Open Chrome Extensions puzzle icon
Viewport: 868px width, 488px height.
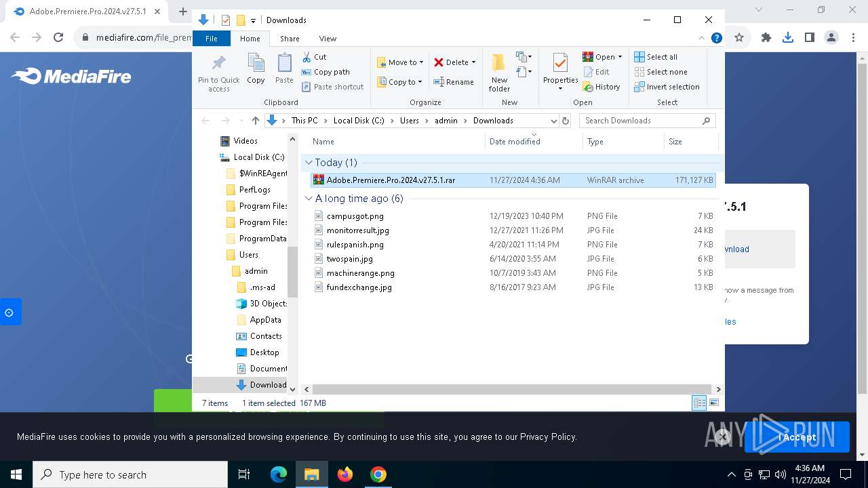(x=766, y=38)
